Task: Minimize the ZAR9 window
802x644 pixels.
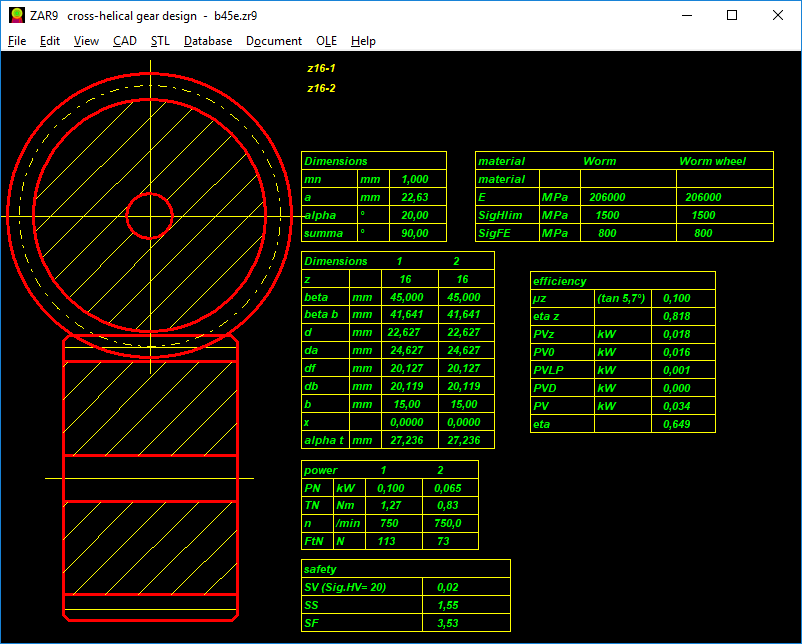Action: (x=686, y=16)
